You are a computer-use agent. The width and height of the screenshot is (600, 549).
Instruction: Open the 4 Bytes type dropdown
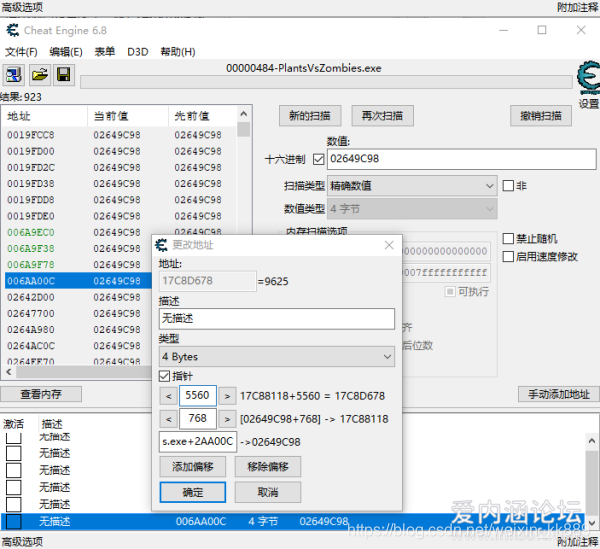pos(277,357)
